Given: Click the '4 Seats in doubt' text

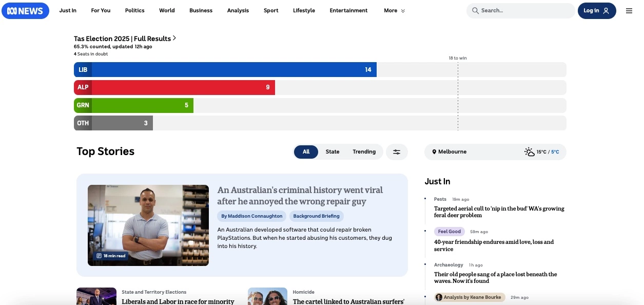Looking at the screenshot, I should [x=91, y=54].
